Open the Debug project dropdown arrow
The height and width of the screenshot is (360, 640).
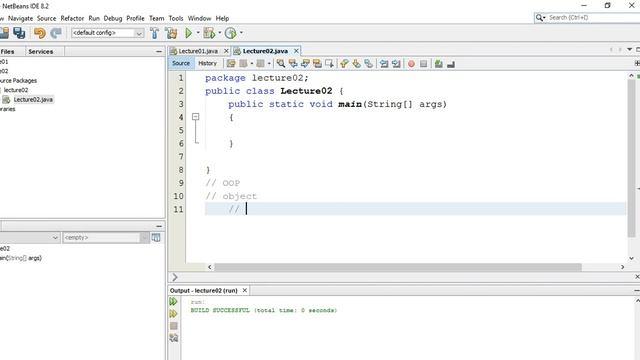click(220, 33)
